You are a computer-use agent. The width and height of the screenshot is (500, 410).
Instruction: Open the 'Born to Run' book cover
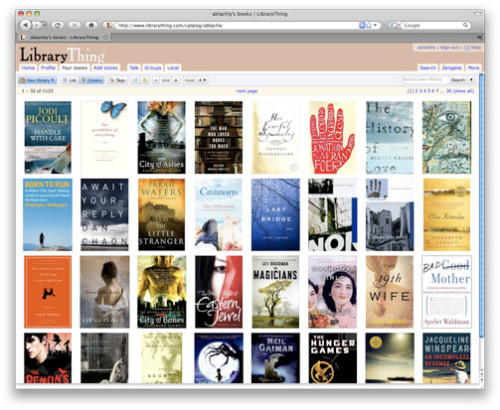[47, 214]
